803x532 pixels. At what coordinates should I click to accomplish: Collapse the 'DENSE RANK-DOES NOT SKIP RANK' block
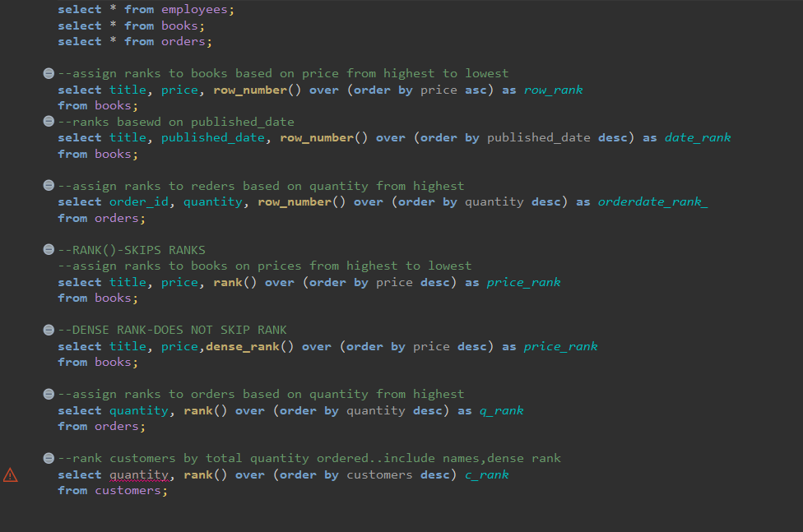[x=49, y=330]
